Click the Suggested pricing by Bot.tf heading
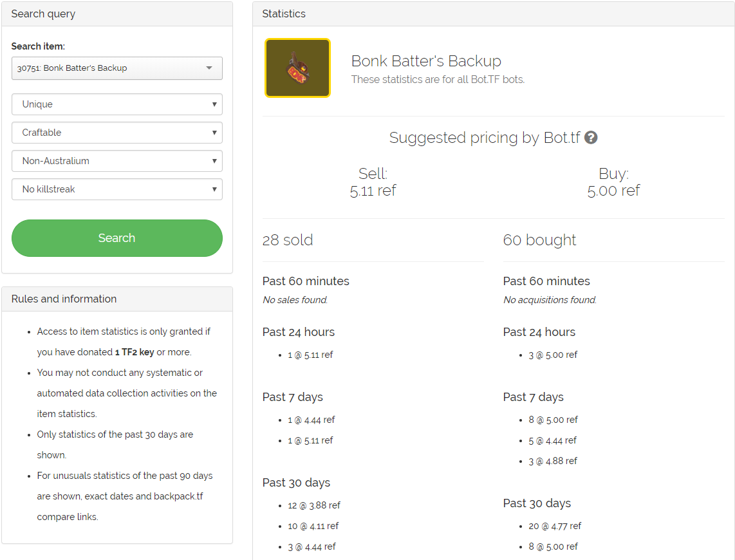 [485, 138]
